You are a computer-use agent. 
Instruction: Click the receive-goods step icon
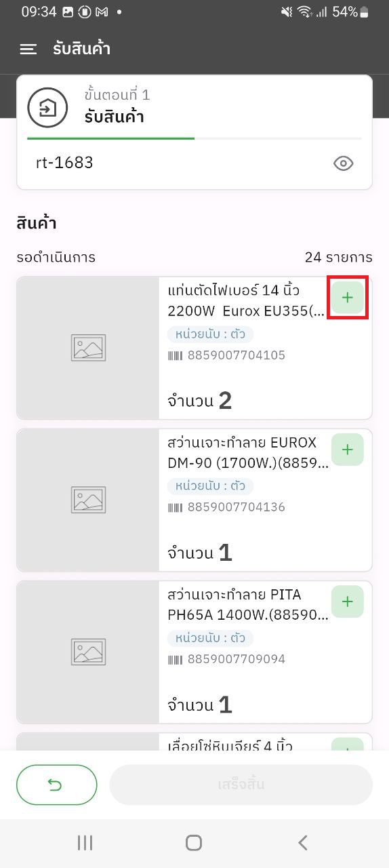pyautogui.click(x=47, y=107)
